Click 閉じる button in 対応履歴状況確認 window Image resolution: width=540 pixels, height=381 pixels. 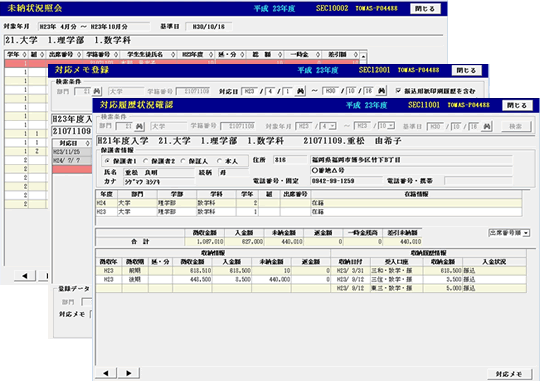click(x=517, y=105)
